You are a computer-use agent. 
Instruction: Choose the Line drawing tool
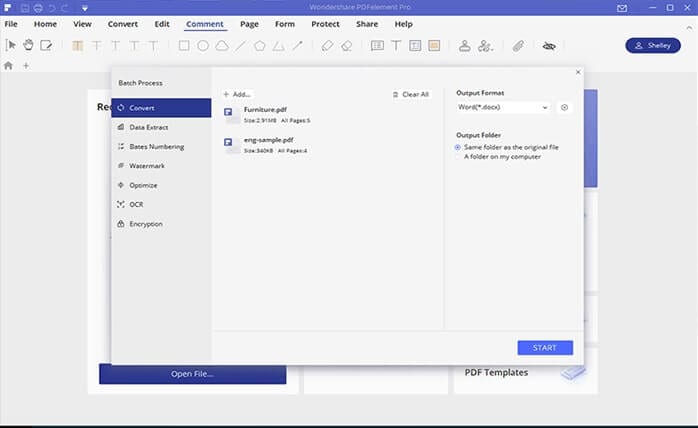[x=240, y=45]
